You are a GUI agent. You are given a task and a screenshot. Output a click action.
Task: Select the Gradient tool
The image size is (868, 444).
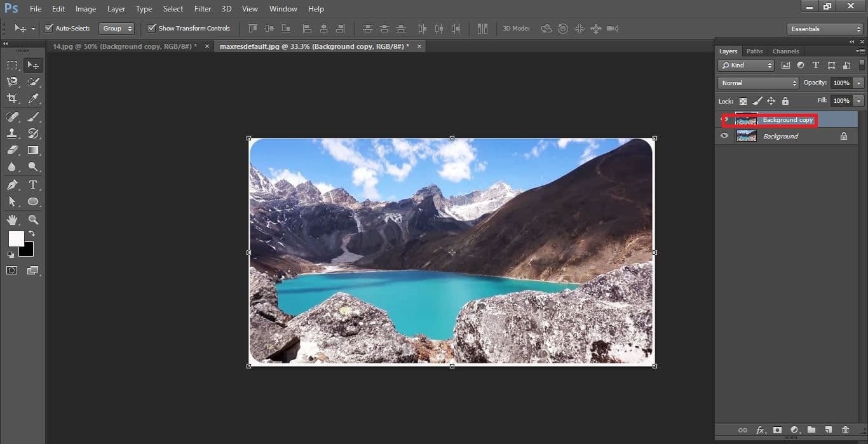point(33,150)
